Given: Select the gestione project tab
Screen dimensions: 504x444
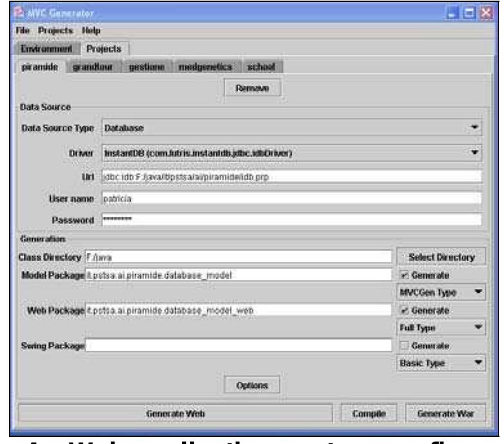Looking at the screenshot, I should [147, 67].
